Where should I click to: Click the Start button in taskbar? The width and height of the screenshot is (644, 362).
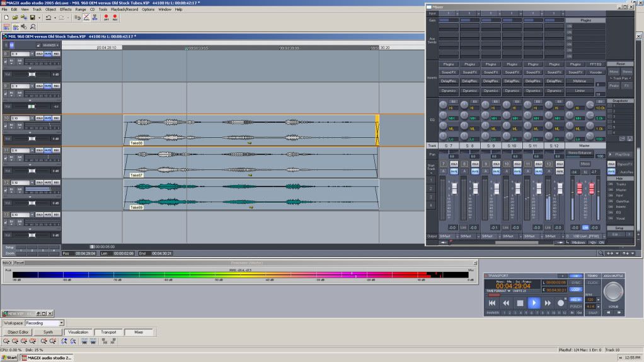9,358
